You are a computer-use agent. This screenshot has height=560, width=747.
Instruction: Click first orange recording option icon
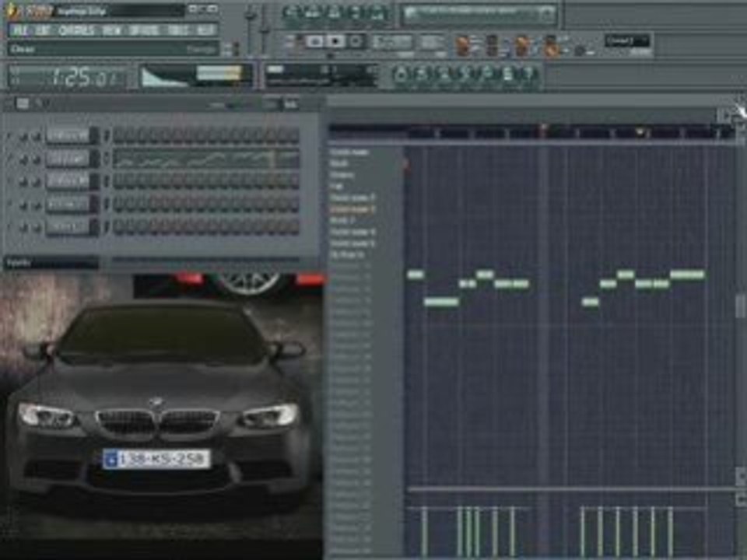point(462,46)
